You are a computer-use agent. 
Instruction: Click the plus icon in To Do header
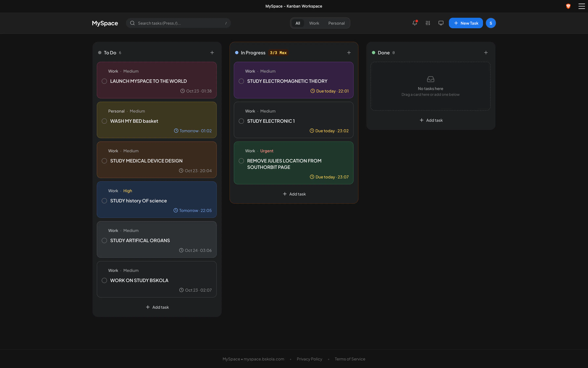(x=212, y=53)
